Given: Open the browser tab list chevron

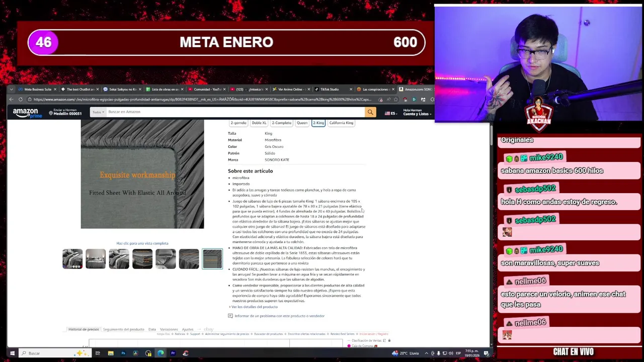Looking at the screenshot, I should point(12,89).
